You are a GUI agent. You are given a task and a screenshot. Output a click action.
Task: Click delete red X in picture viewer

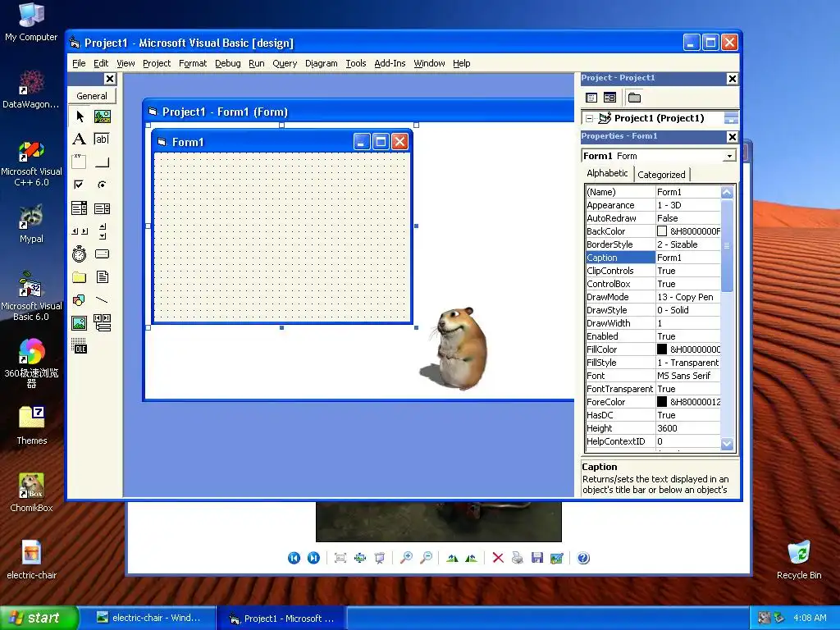coord(498,558)
